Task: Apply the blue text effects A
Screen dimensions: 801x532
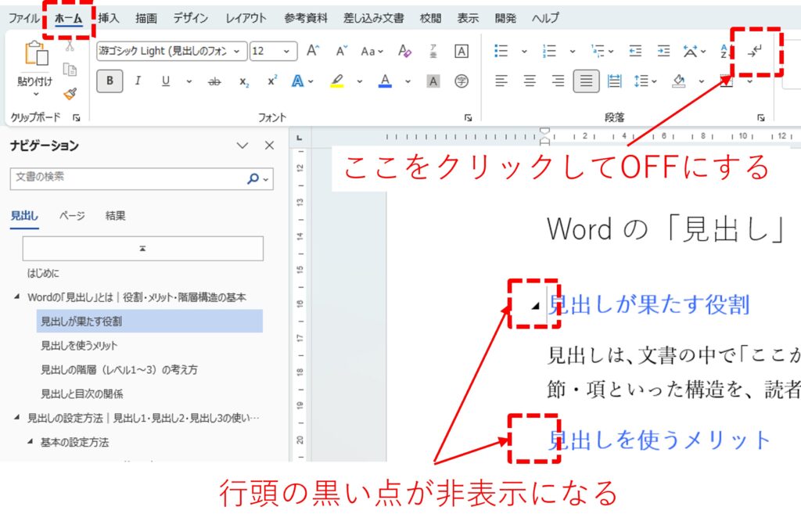Action: [x=297, y=81]
